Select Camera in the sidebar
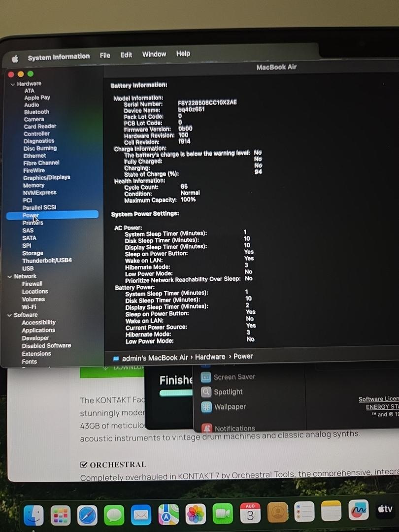This screenshot has width=399, height=532. 34,119
